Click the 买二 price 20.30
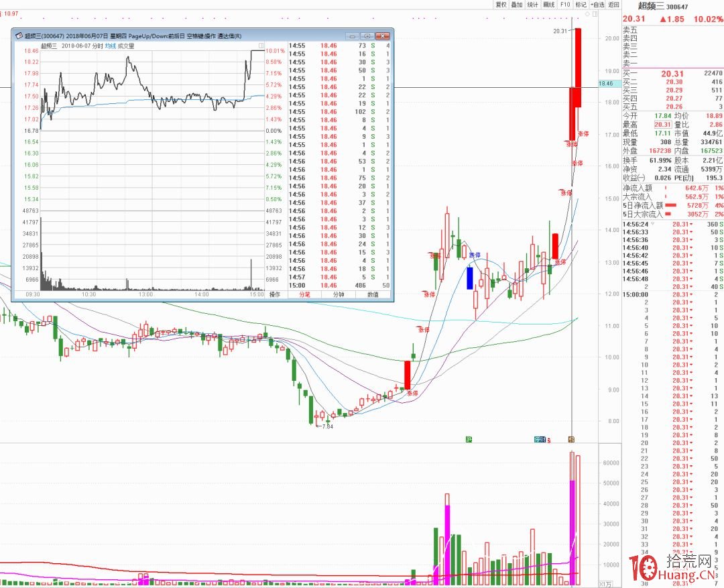The image size is (724, 588). (x=674, y=82)
